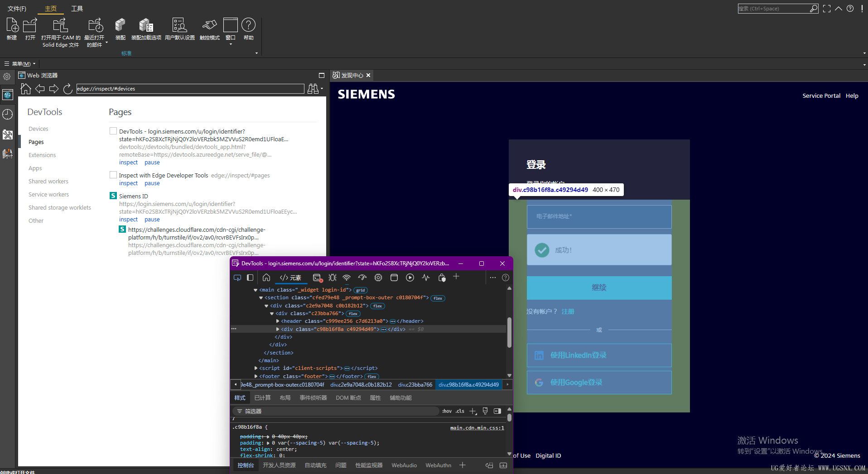Screen dimensions: 868x474
Task: Toggle the DevTools device emulation icon
Action: (250, 278)
